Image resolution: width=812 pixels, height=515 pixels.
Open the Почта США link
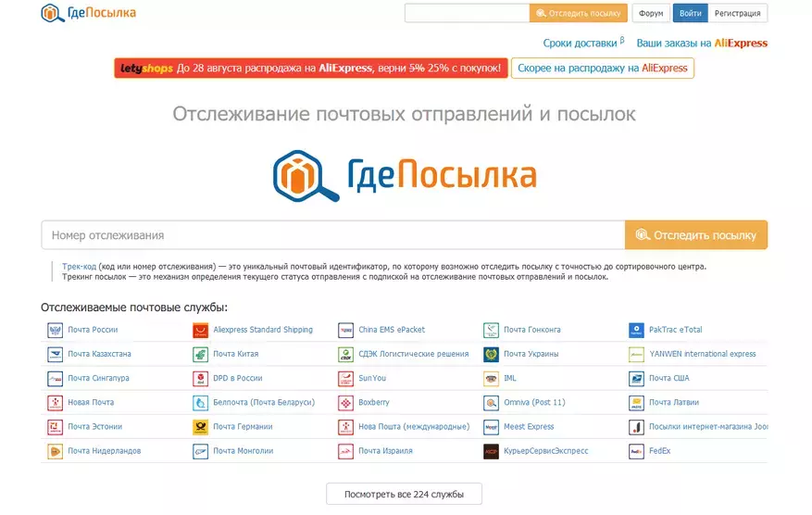pyautogui.click(x=669, y=378)
